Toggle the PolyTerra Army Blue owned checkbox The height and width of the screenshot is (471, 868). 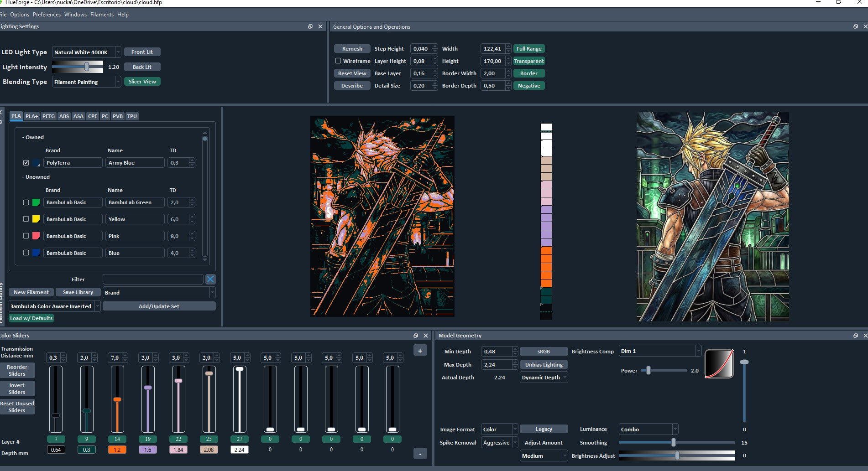pos(26,163)
